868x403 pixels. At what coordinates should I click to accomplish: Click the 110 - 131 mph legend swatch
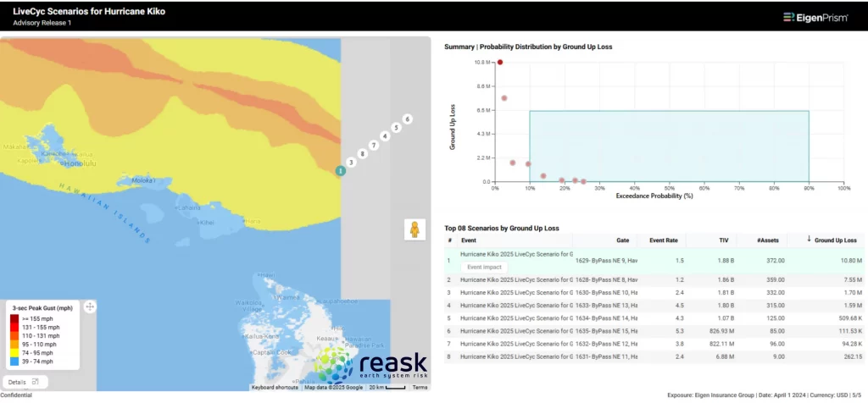click(14, 335)
